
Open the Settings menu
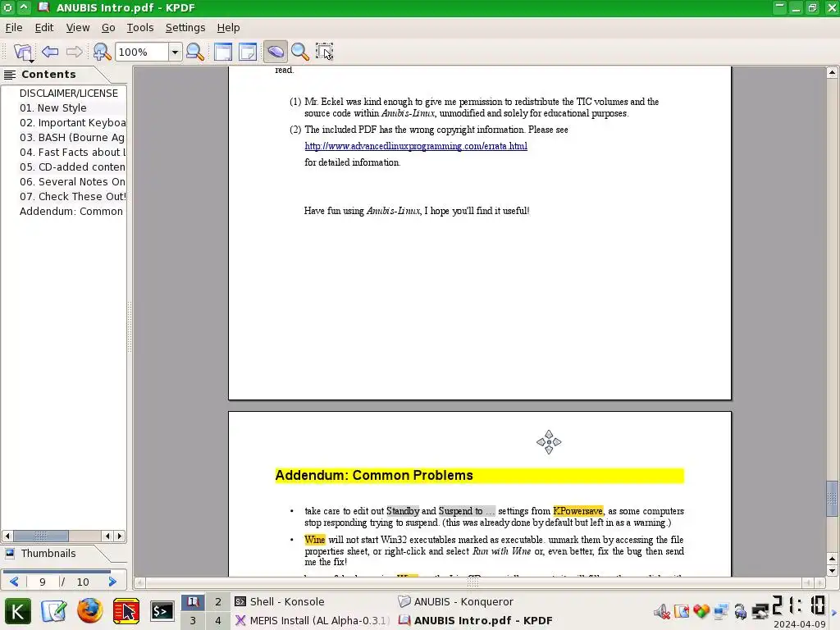click(185, 27)
